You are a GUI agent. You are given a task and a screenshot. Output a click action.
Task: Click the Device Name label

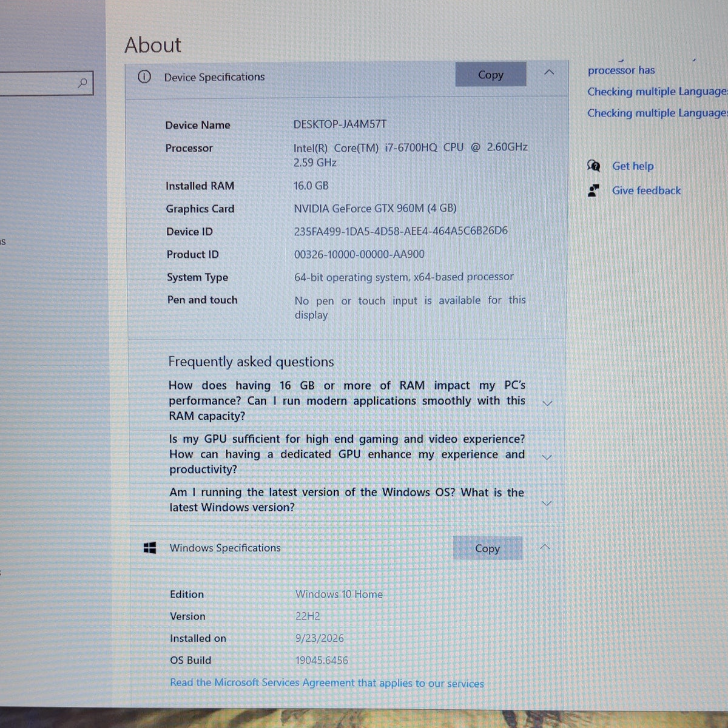pyautogui.click(x=198, y=125)
